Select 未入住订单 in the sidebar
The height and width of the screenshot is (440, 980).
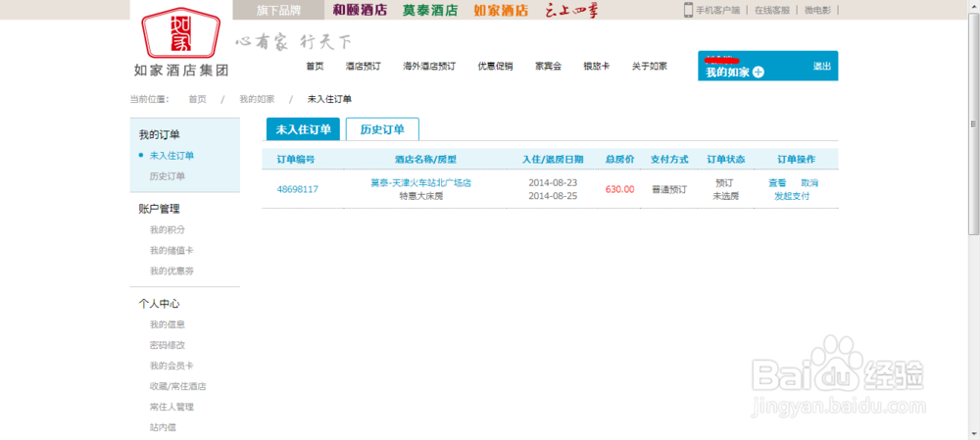[x=171, y=156]
